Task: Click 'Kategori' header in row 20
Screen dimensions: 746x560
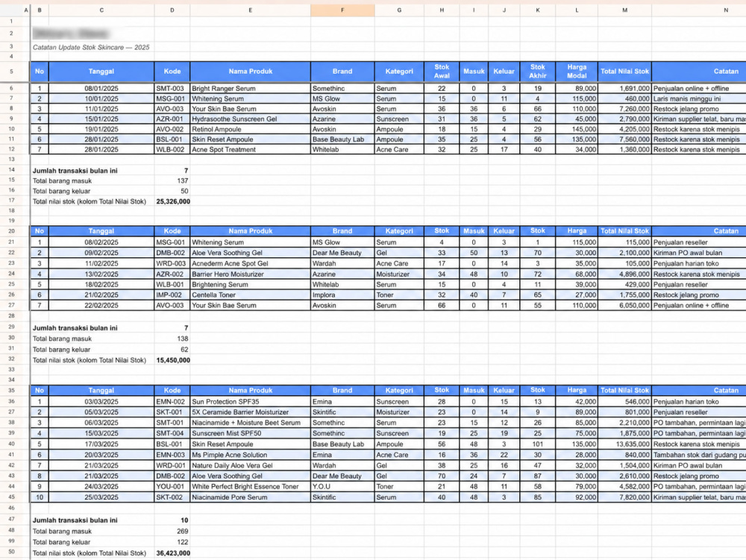Action: (x=399, y=231)
